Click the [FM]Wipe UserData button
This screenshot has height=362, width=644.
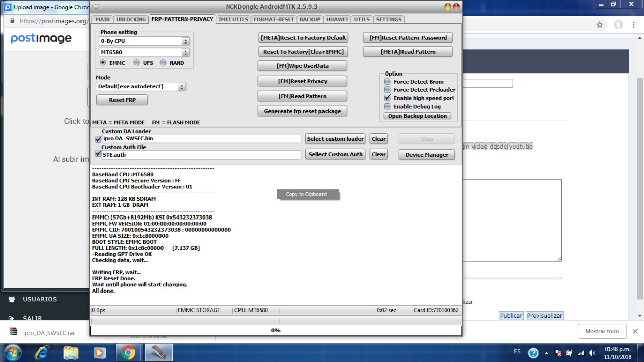coord(302,66)
